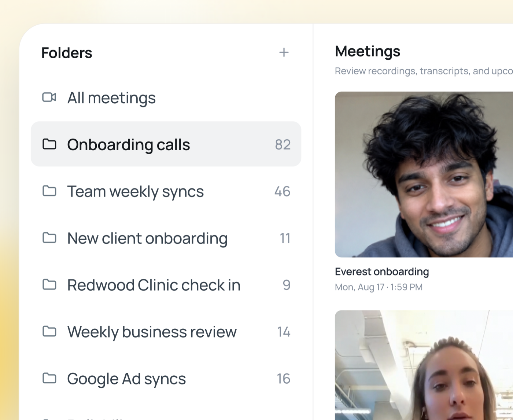This screenshot has height=420, width=513.
Task: Open the Everest onboarding recording thumbnail
Action: pyautogui.click(x=424, y=174)
